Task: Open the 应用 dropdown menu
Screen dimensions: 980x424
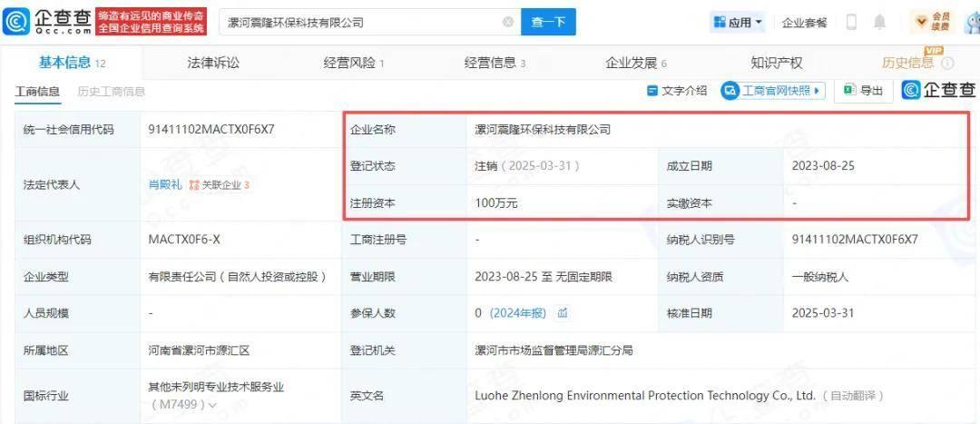Action: 740,23
